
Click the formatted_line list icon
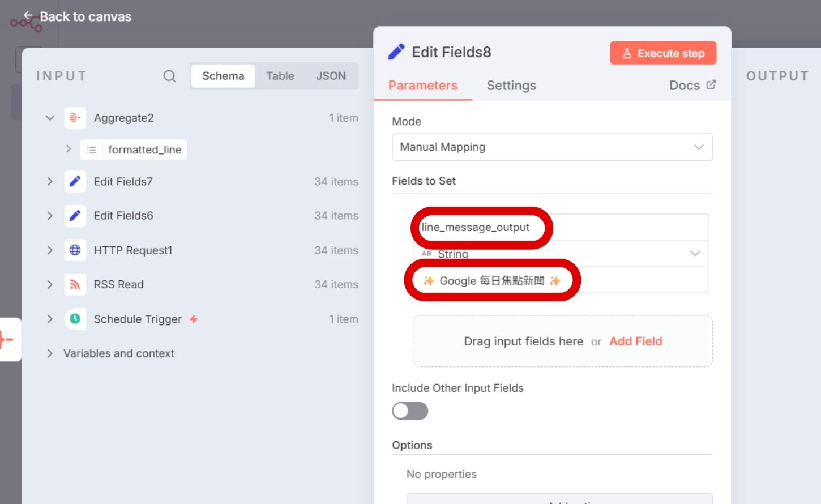[91, 150]
